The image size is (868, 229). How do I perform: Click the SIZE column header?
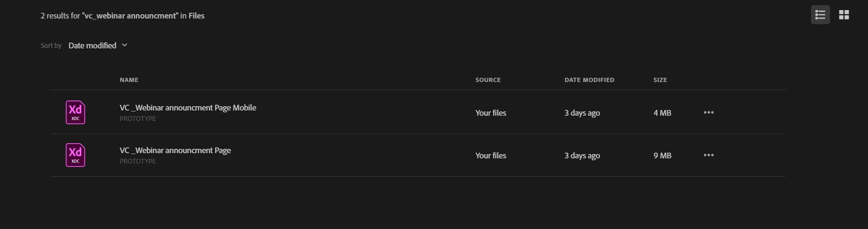coord(660,80)
